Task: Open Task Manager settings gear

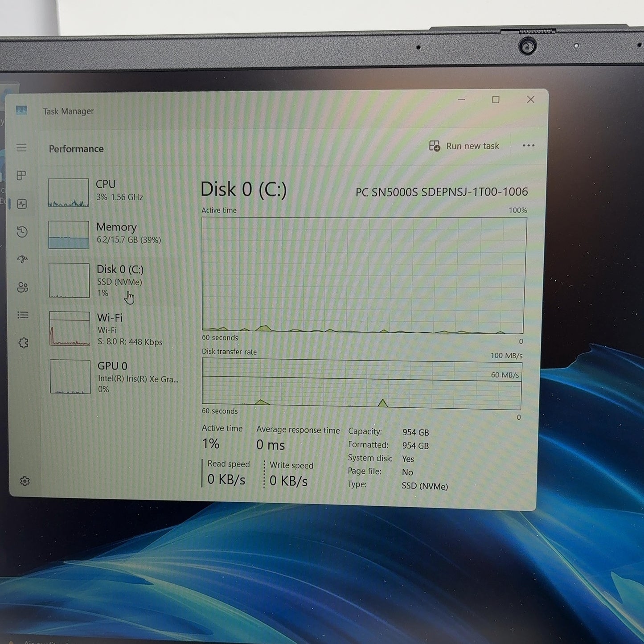Action: pyautogui.click(x=25, y=481)
